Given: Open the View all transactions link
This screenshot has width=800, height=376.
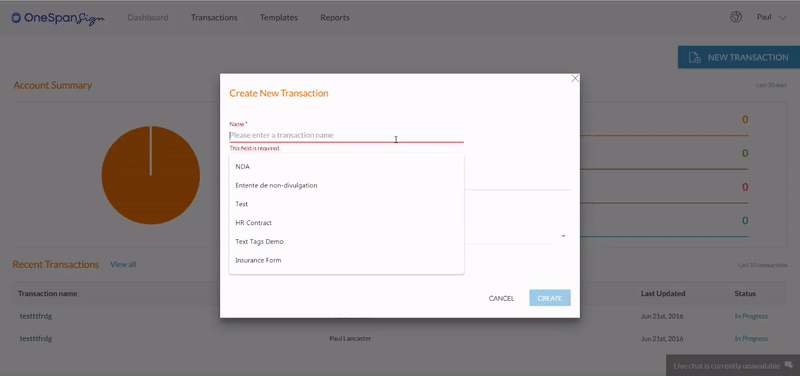Looking at the screenshot, I should coord(123,264).
